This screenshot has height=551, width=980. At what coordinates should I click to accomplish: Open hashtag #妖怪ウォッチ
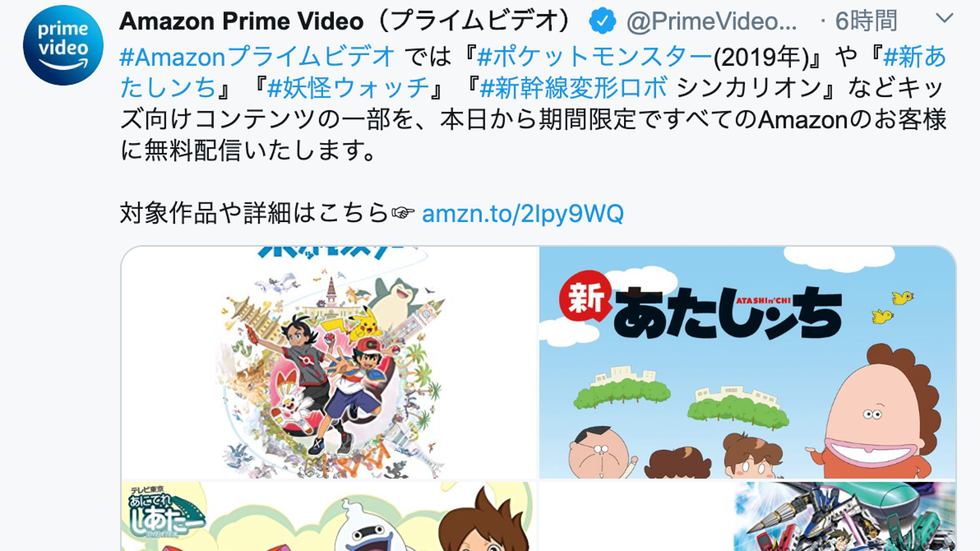point(348,88)
